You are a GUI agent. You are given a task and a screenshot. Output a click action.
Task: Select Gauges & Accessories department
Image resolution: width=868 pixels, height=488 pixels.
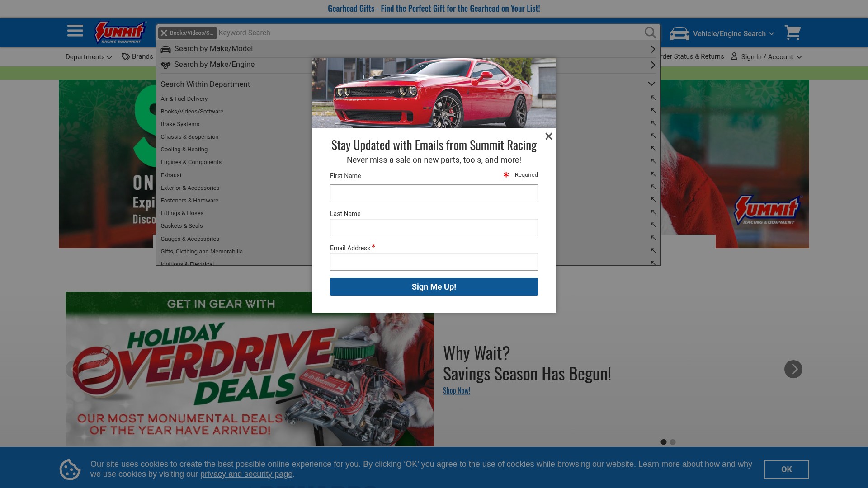(190, 239)
